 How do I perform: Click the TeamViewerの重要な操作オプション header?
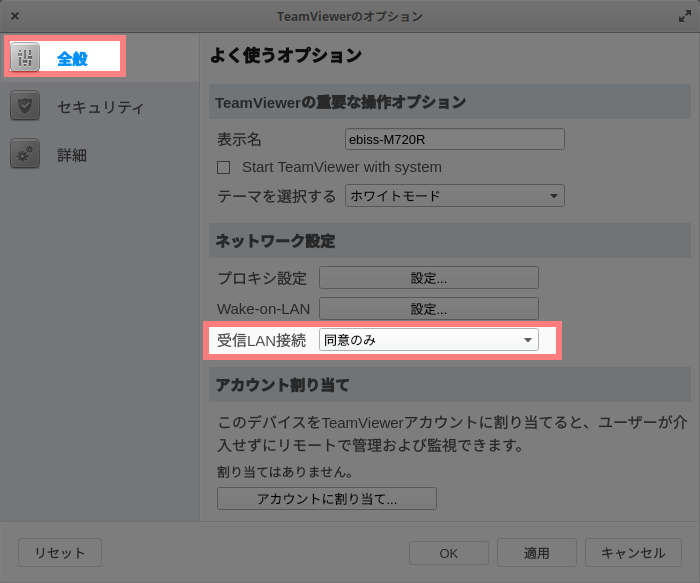[x=450, y=102]
